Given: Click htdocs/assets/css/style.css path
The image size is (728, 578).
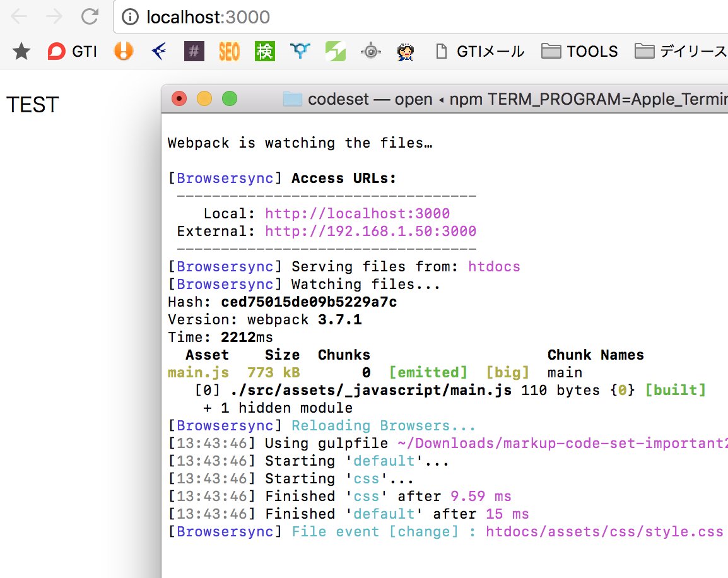Looking at the screenshot, I should (x=604, y=531).
